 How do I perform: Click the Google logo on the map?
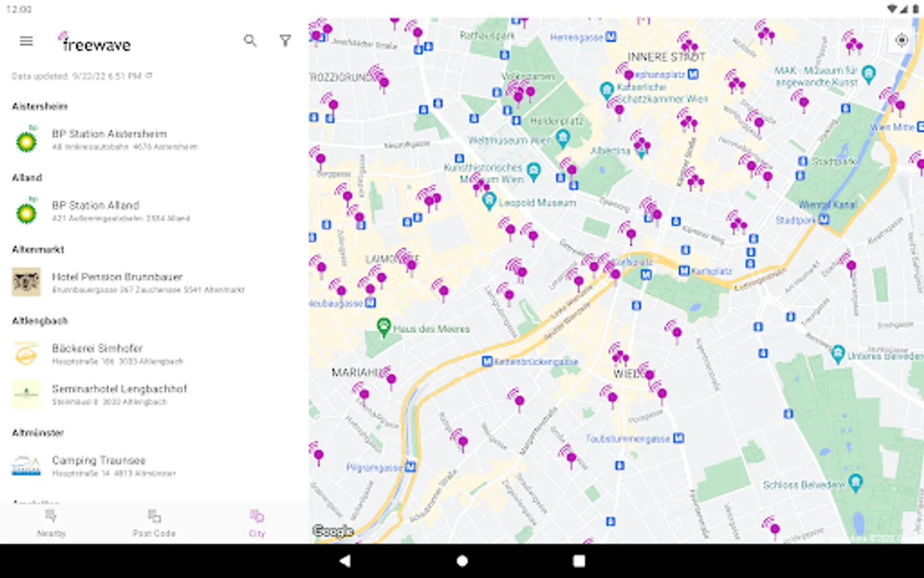[x=332, y=531]
